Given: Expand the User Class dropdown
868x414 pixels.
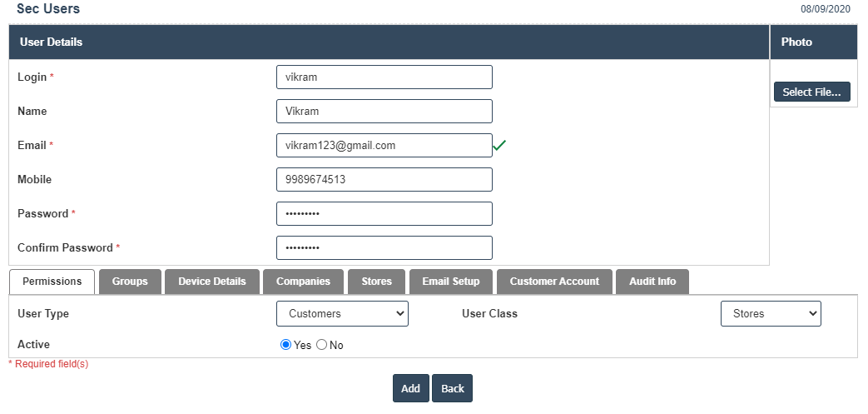Looking at the screenshot, I should click(770, 313).
